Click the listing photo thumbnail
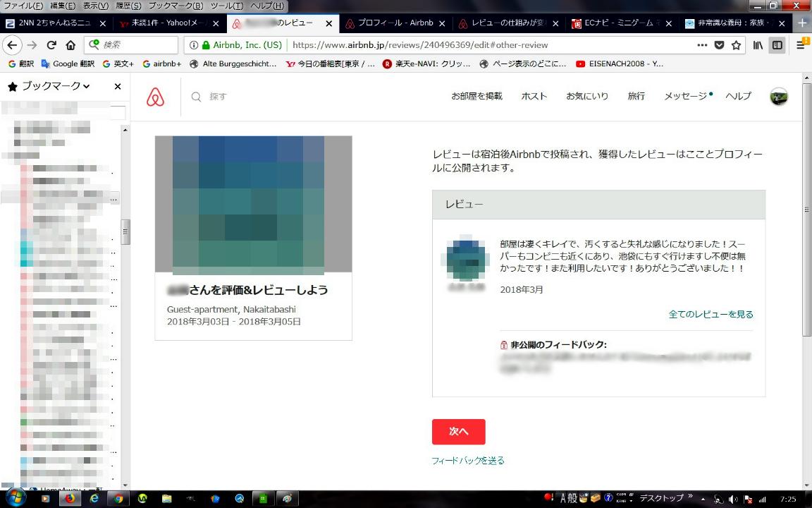Screen dimensions: 812x508 click(253, 204)
